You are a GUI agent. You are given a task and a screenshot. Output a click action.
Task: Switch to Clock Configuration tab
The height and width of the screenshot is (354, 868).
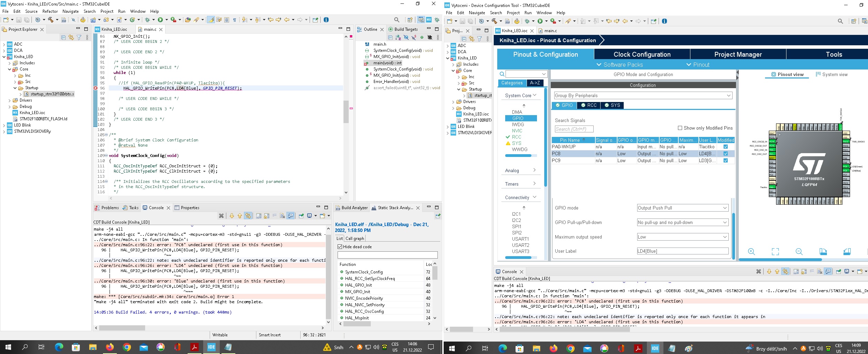point(642,54)
